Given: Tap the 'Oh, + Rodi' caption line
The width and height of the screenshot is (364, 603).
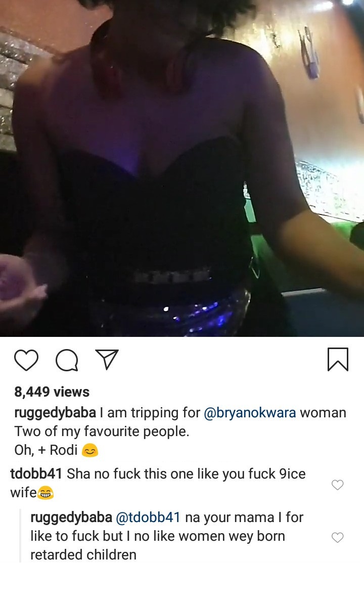Looking at the screenshot, I should pos(46,450).
